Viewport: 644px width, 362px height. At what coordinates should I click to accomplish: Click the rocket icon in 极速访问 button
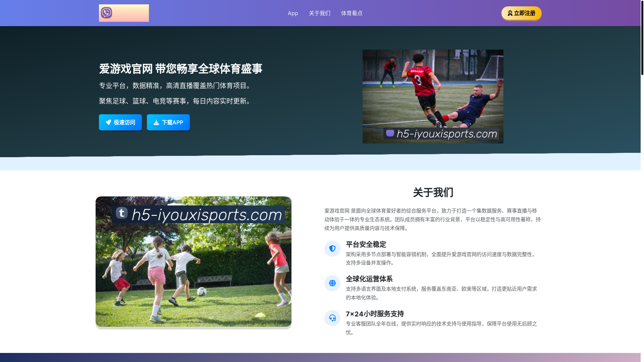coord(108,122)
